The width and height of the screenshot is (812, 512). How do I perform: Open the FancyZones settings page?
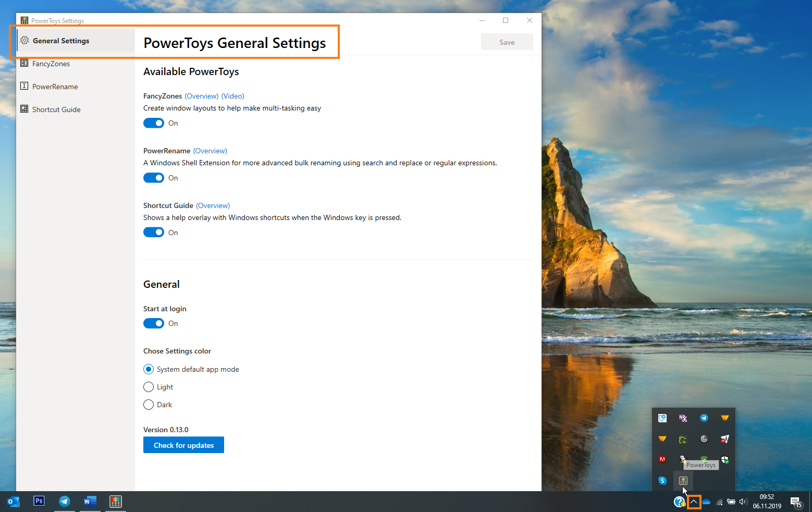coord(76,64)
